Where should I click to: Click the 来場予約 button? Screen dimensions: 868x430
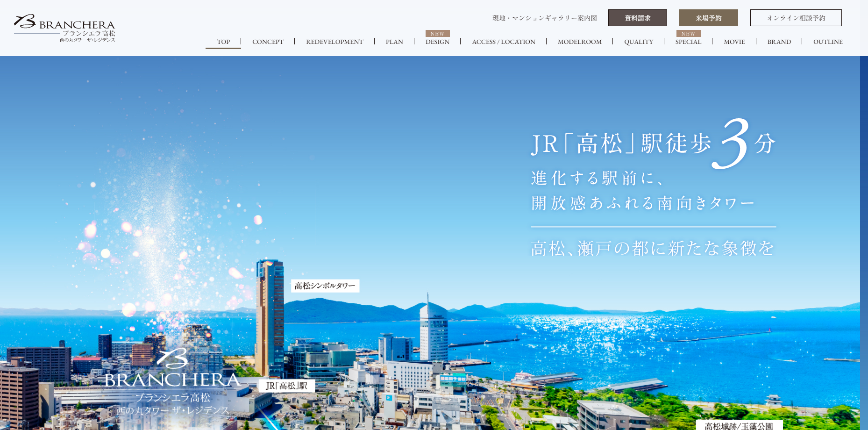709,18
